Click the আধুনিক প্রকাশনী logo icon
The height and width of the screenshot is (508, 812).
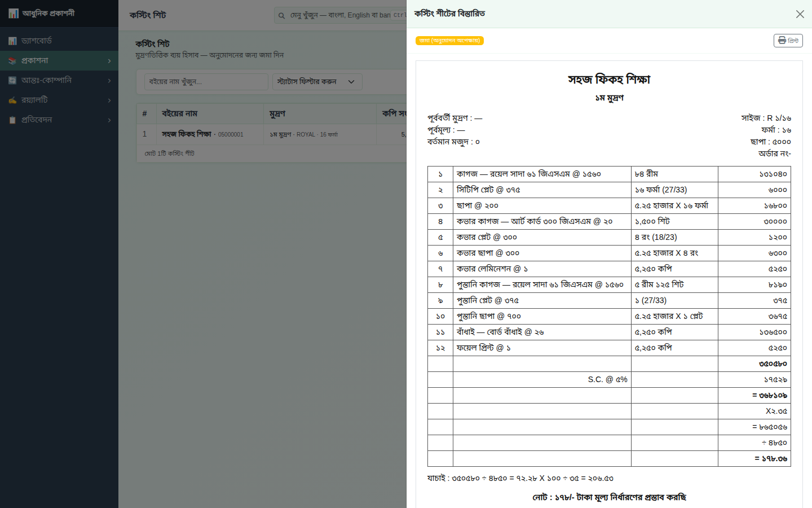[14, 13]
